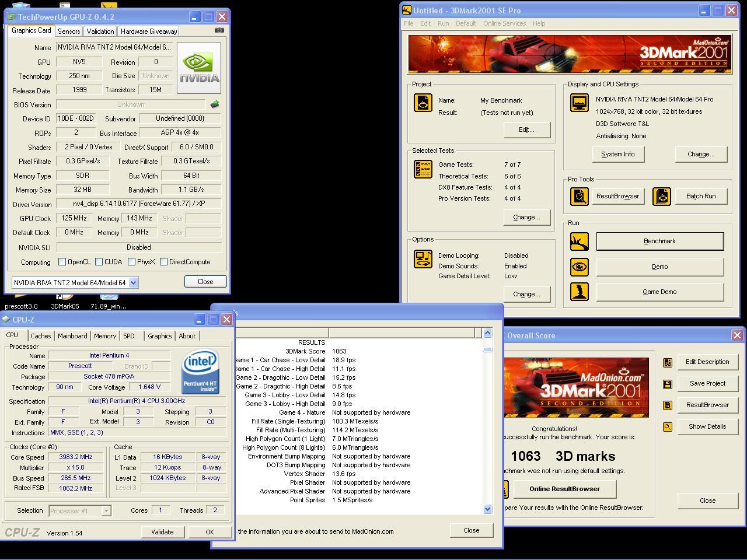The width and height of the screenshot is (747, 560).
Task: Click the ResultBrowser icon in Overall Score window
Action: pyautogui.click(x=668, y=405)
